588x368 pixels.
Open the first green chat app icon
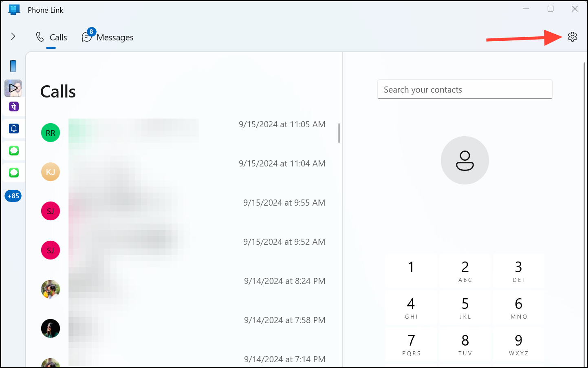pyautogui.click(x=13, y=151)
